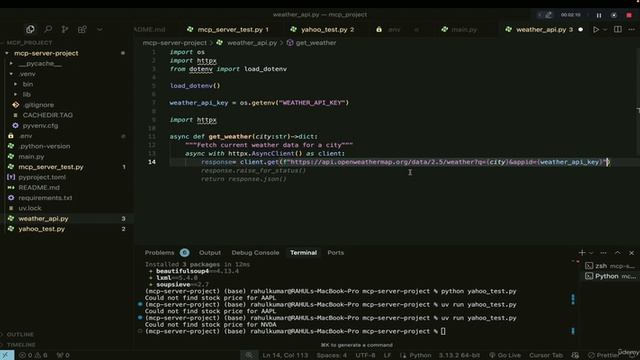
Task: Open the Explorer view icon
Action: tap(30, 29)
